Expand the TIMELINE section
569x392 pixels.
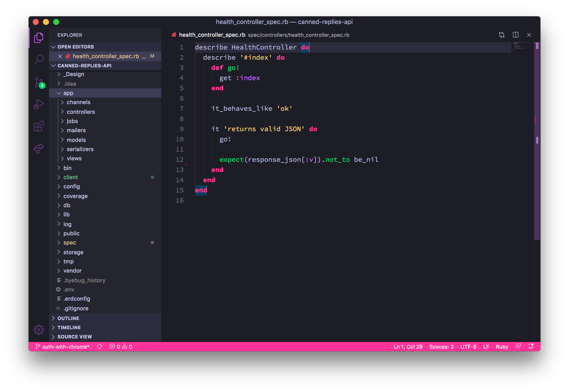[69, 327]
